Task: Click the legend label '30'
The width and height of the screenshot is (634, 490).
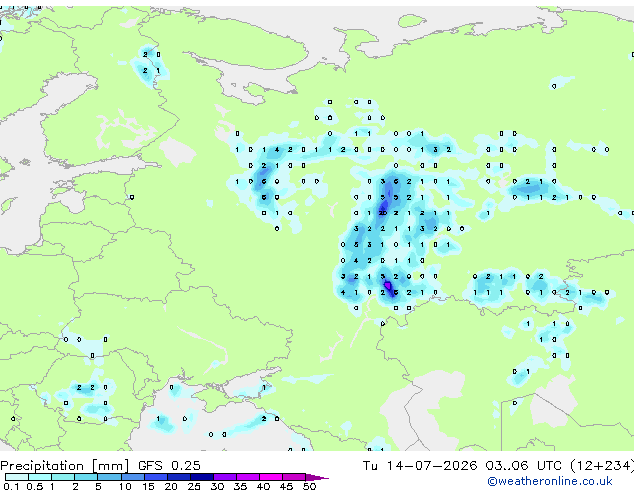Action: point(218,486)
